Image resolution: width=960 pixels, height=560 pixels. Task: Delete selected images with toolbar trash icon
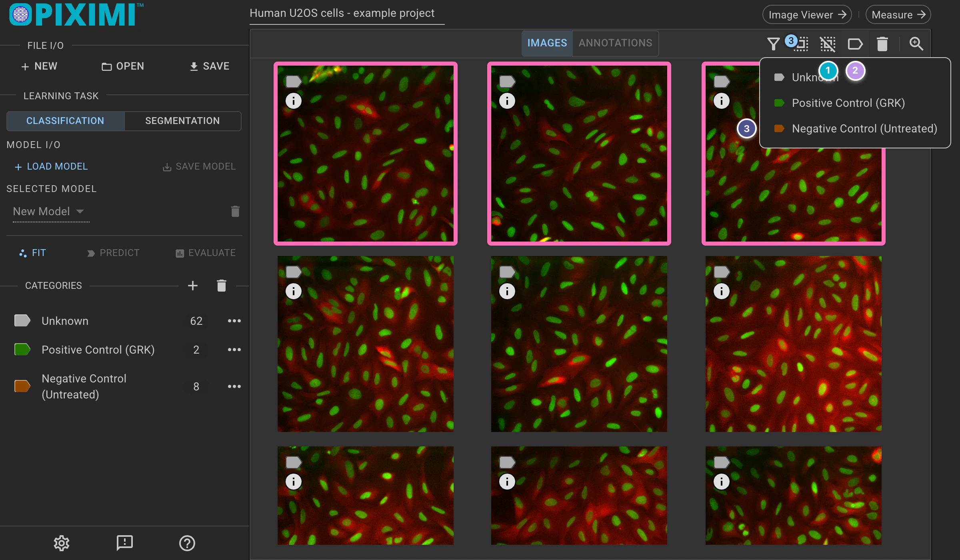coord(882,44)
